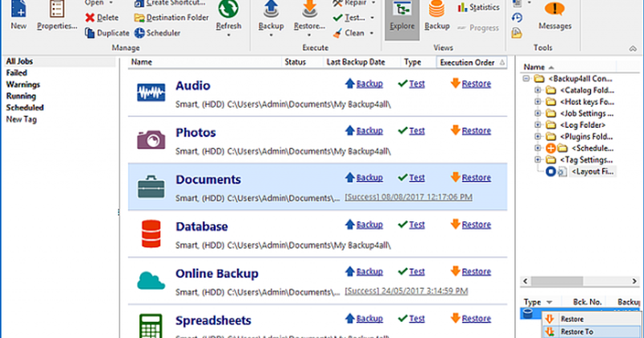Open the ribbon Backup dropdown arrow
Image resolution: width=644 pixels, height=338 pixels.
(271, 35)
